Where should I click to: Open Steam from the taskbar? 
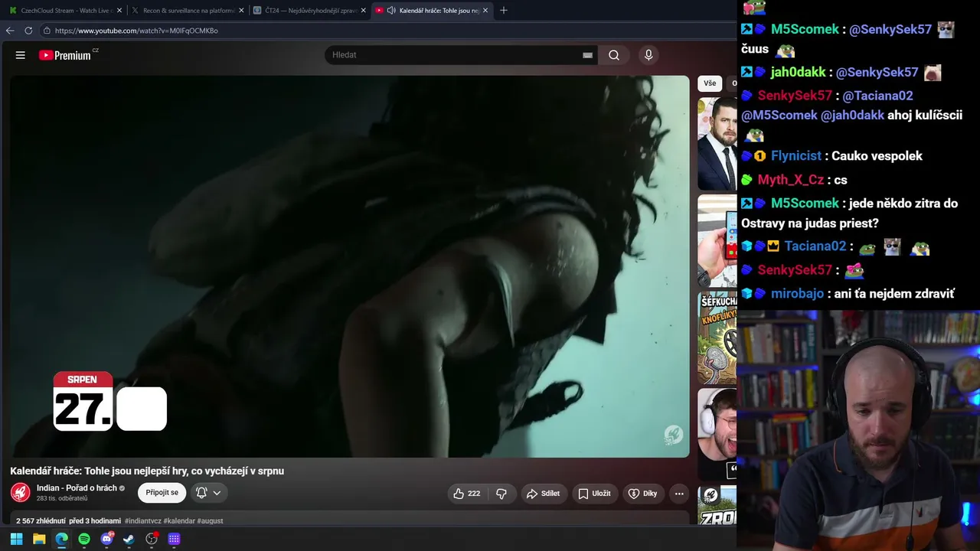click(x=129, y=539)
